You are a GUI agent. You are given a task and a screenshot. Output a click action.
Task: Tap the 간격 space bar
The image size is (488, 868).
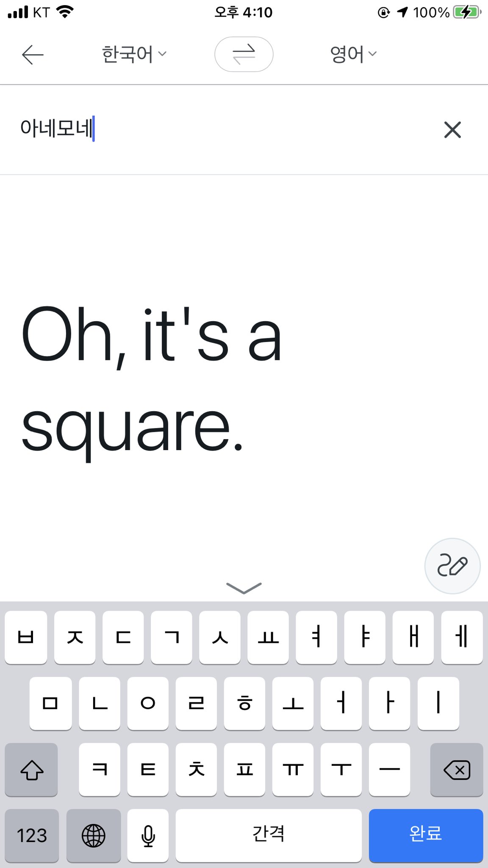[269, 835]
